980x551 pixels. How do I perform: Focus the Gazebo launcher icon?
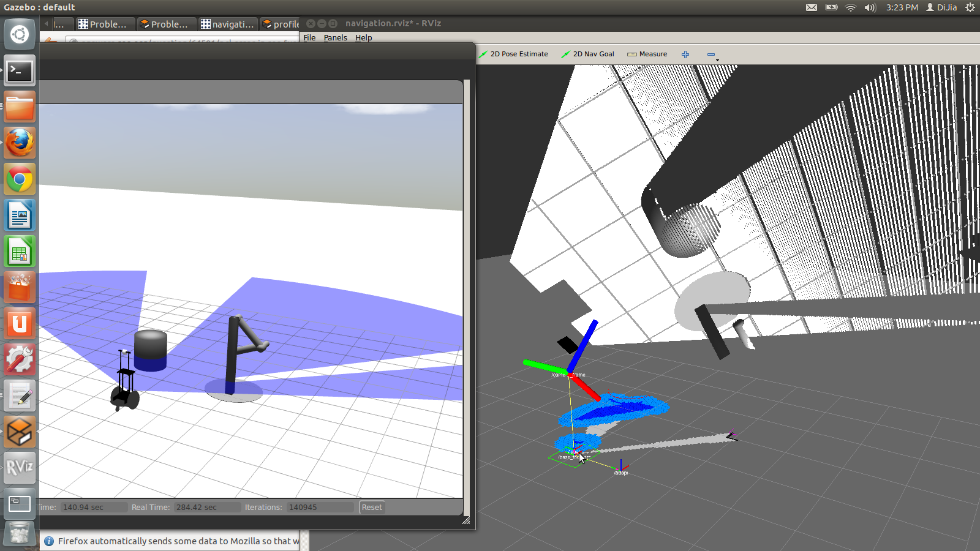tap(20, 432)
